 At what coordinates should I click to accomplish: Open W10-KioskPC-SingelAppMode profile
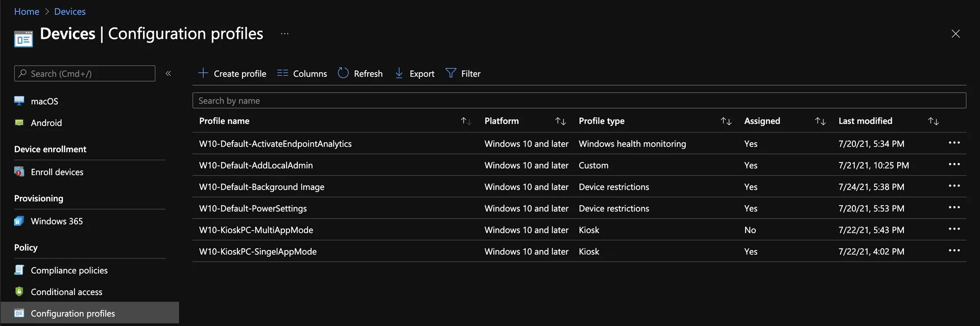tap(258, 251)
